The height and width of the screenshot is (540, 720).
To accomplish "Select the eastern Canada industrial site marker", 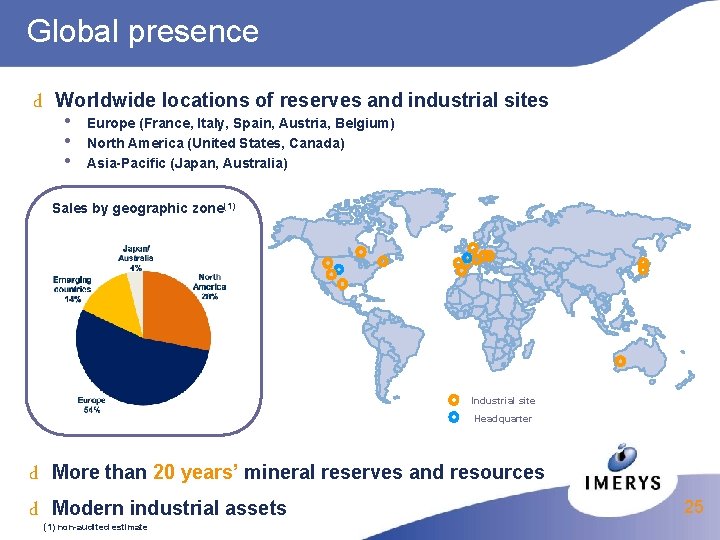I will [x=383, y=261].
